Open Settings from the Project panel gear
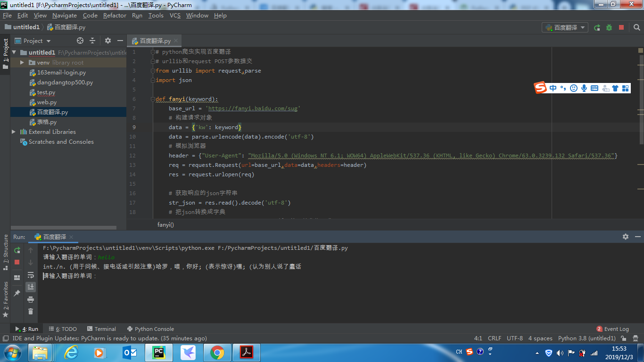 (107, 41)
